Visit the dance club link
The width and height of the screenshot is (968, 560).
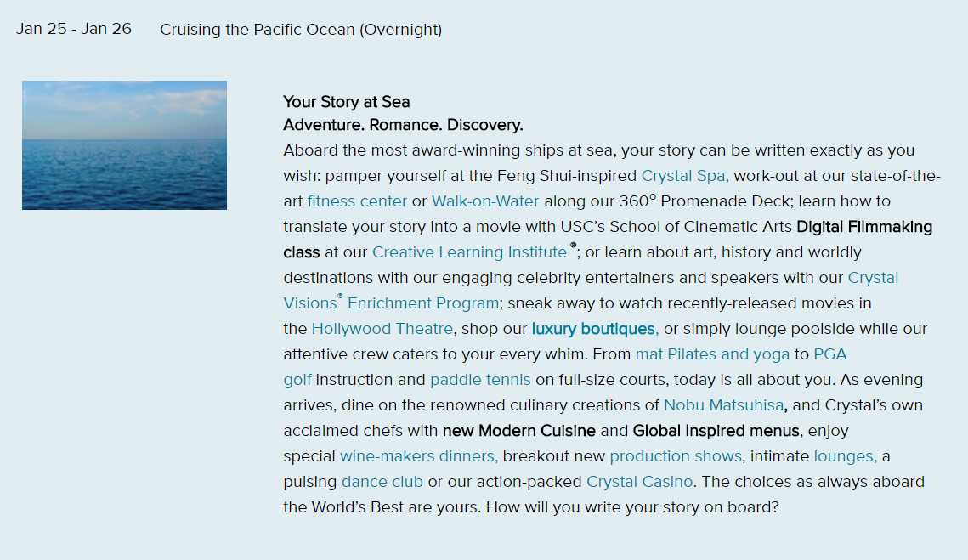[x=382, y=482]
